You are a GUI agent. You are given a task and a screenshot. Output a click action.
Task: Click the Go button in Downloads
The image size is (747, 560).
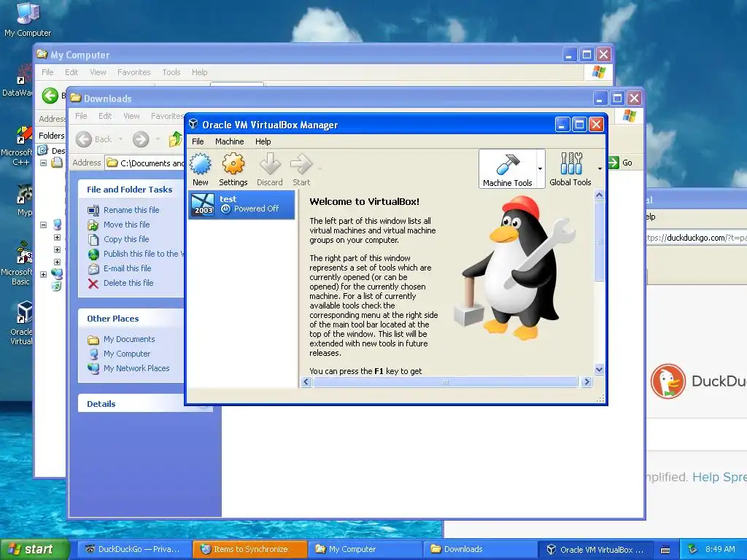[621, 163]
